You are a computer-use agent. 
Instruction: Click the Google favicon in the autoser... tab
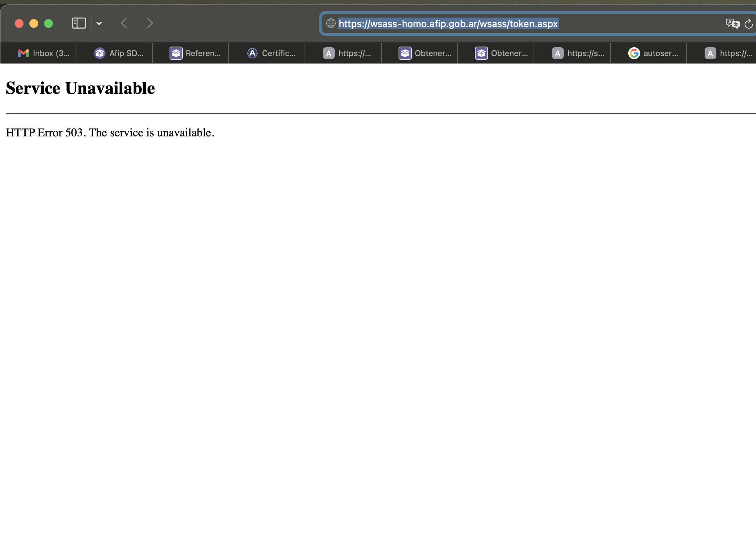634,53
